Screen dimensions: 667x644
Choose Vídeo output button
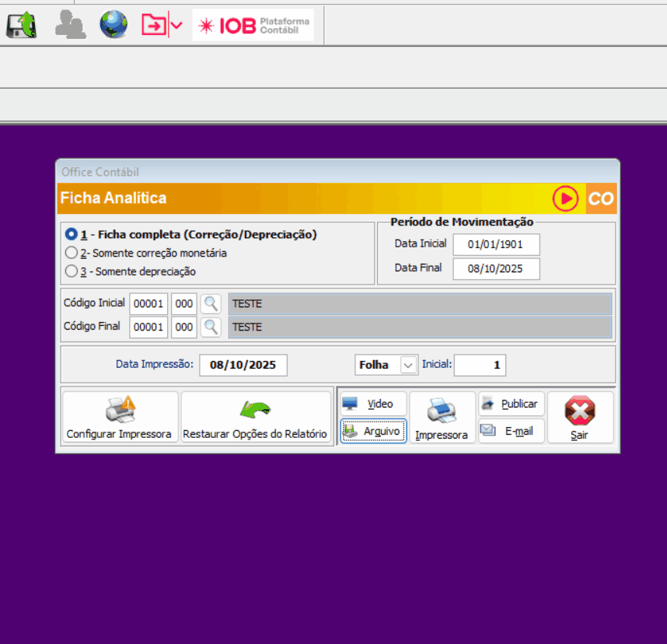click(x=373, y=404)
